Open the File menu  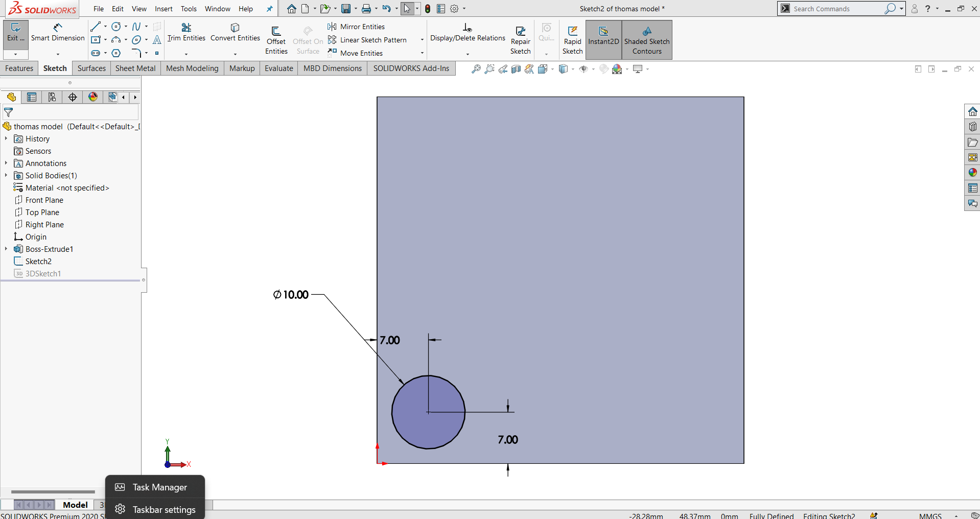click(99, 9)
